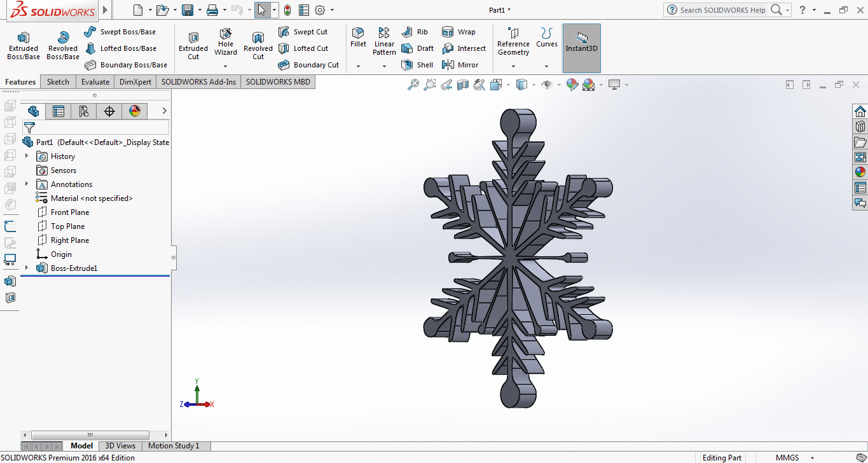Choose Swept Boss/Base
868x463 pixels.
tap(120, 32)
